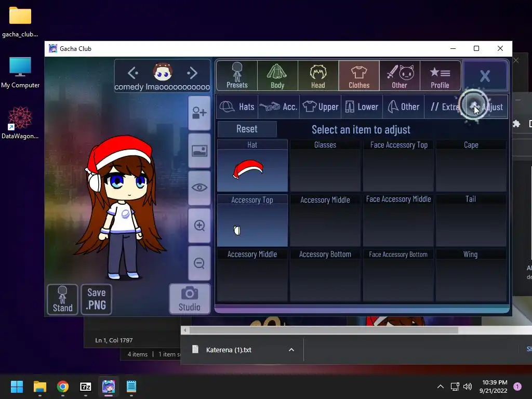
Task: Choose the Tail adjust slot
Action: (471, 220)
